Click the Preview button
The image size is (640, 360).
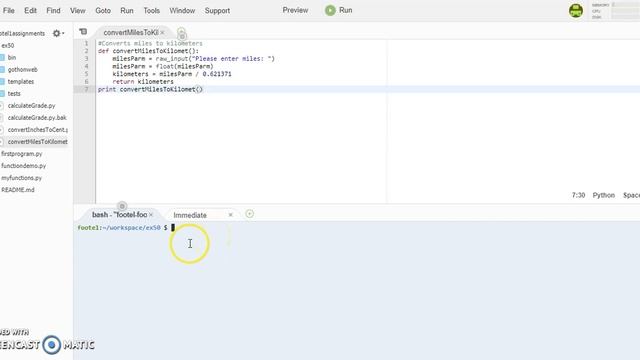[295, 10]
